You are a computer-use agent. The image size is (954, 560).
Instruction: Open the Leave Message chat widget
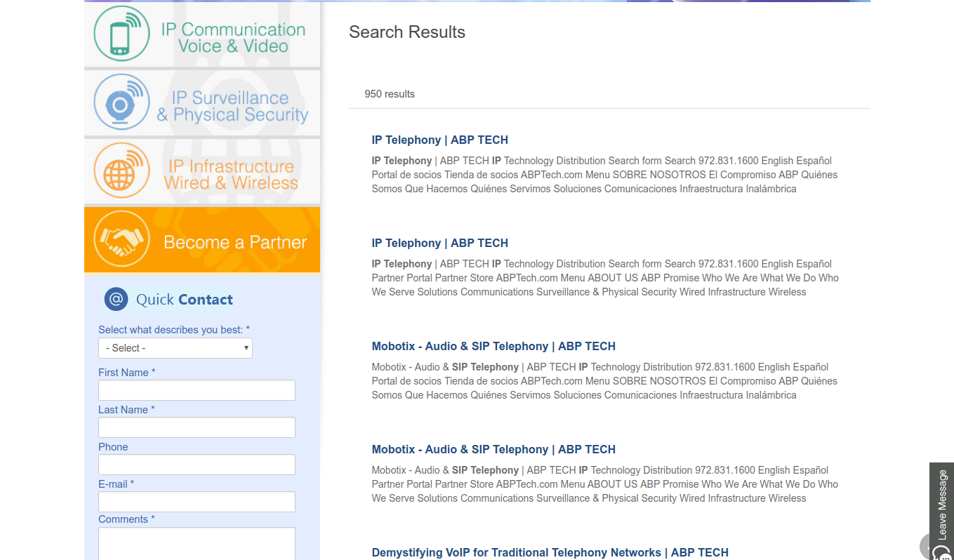point(941,511)
